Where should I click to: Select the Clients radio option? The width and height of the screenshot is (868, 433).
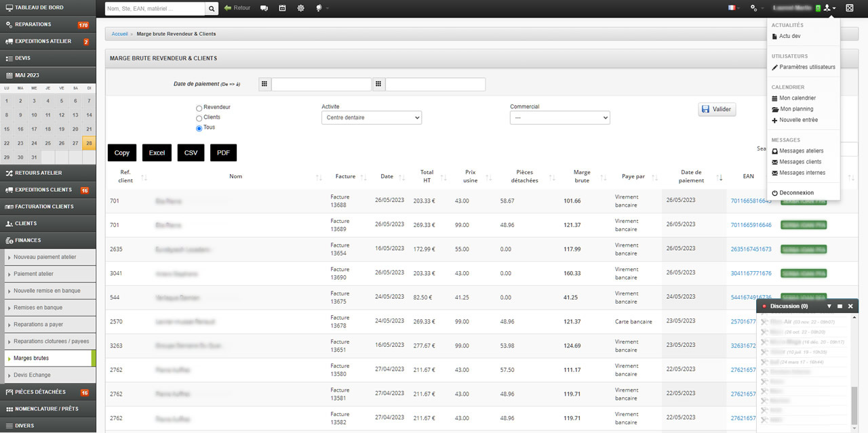199,118
